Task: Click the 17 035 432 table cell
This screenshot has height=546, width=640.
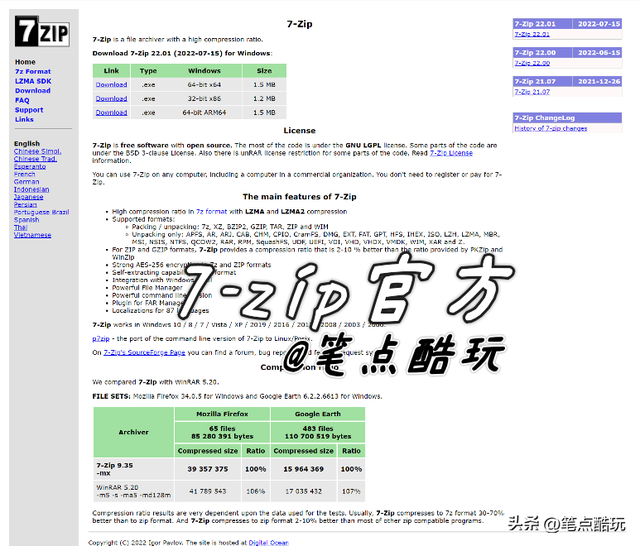Action: point(304,491)
